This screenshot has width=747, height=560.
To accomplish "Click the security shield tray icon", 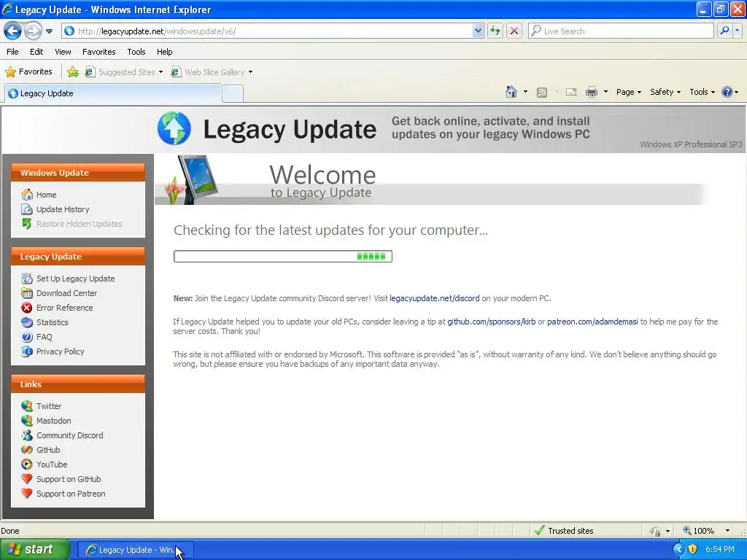I will point(693,550).
